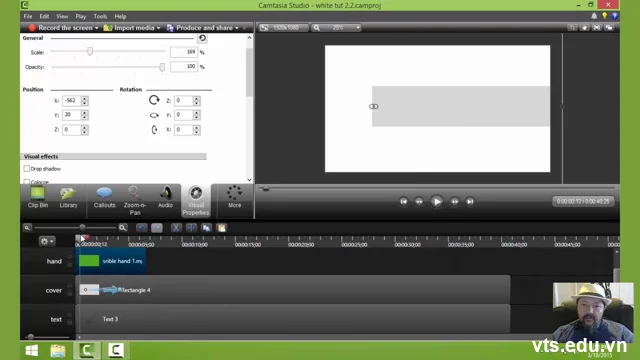Viewport: 640px width, 360px height.
Task: Click the preview playback seek bar handle
Action: [266, 189]
